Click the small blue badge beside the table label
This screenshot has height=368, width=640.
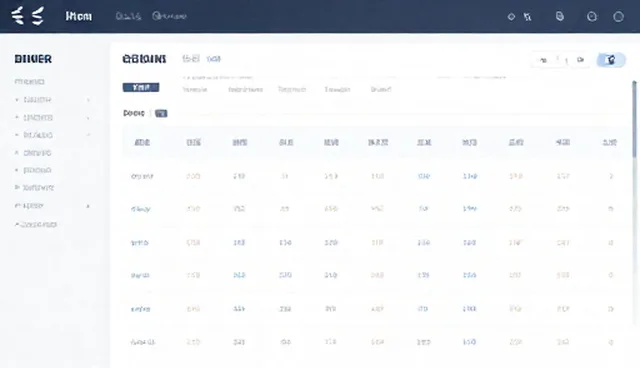[161, 113]
